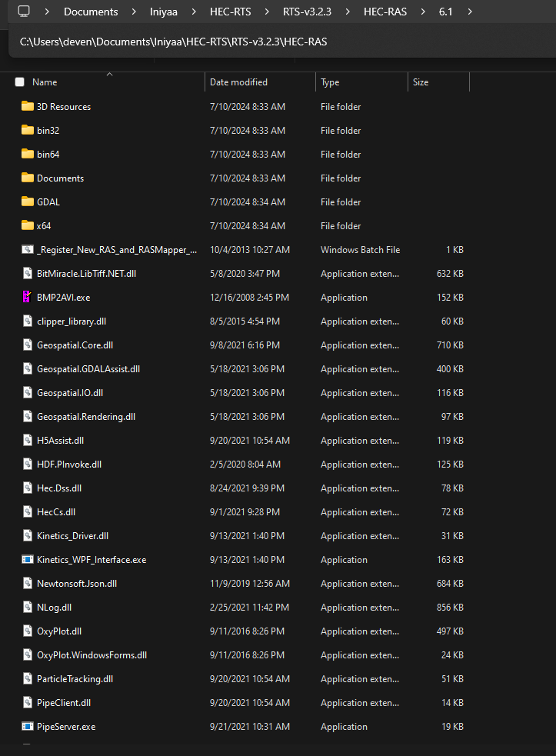Navigate to RTS-v3.2.3 in the breadcrumb
Image resolution: width=556 pixels, height=756 pixels.
307,12
